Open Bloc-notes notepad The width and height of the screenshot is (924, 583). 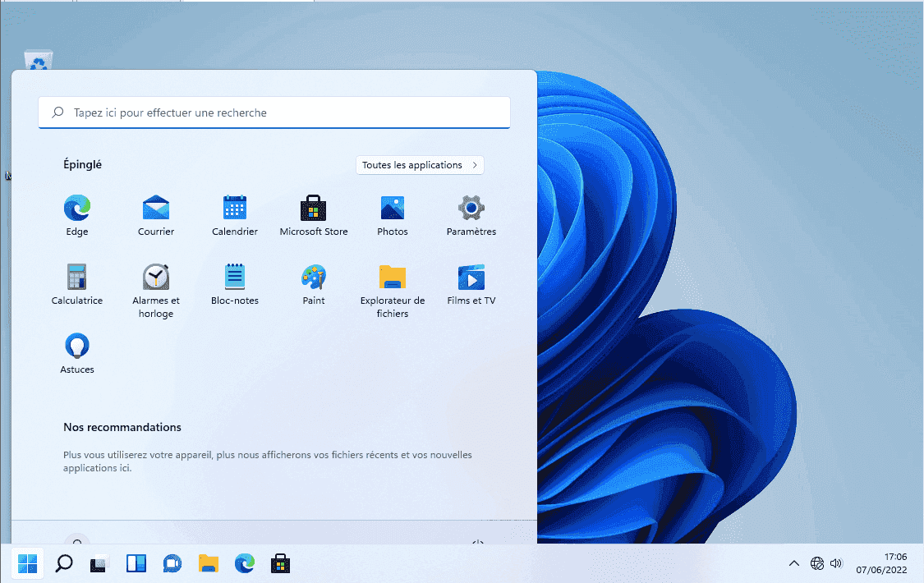point(235,285)
